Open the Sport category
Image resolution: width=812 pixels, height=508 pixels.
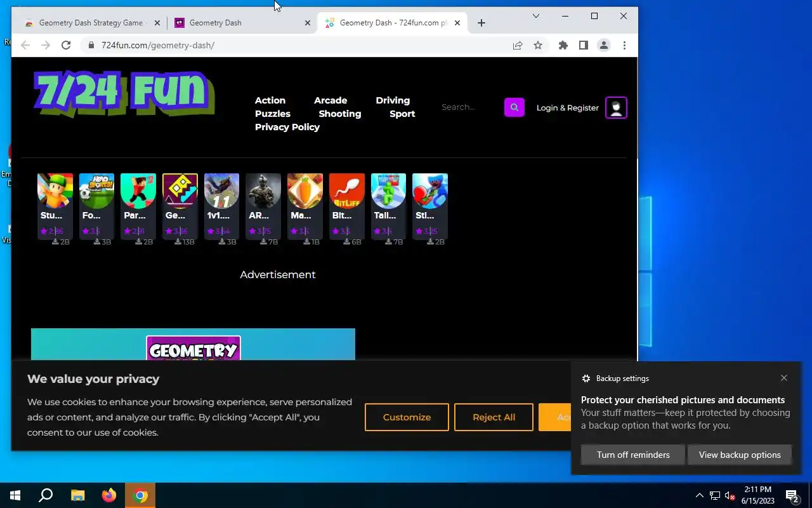click(x=402, y=114)
